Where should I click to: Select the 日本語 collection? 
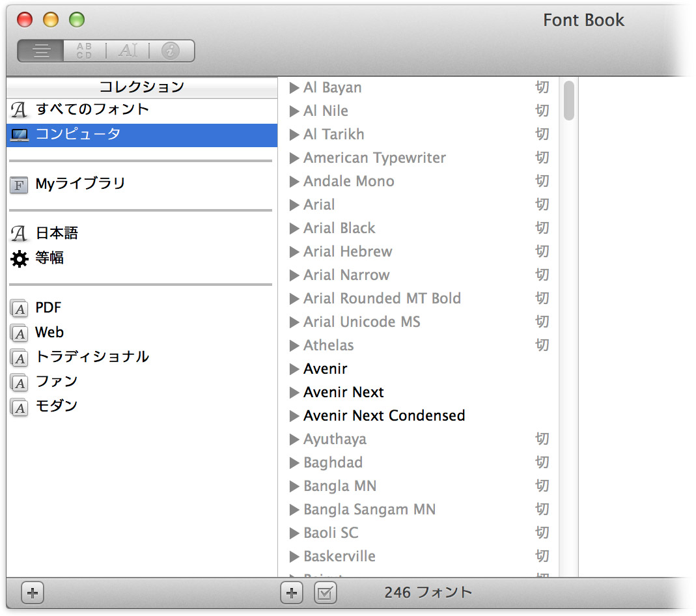[x=142, y=233]
